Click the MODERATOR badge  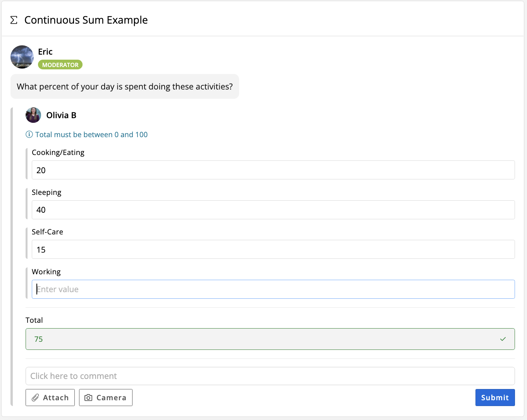[60, 65]
